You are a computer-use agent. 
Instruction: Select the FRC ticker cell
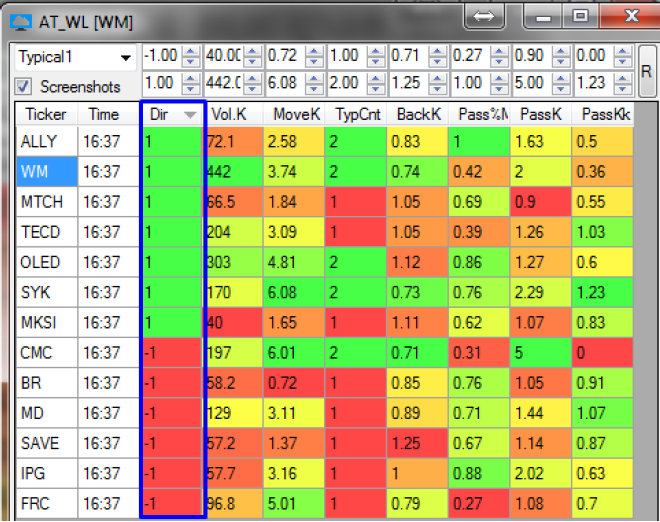[x=47, y=503]
